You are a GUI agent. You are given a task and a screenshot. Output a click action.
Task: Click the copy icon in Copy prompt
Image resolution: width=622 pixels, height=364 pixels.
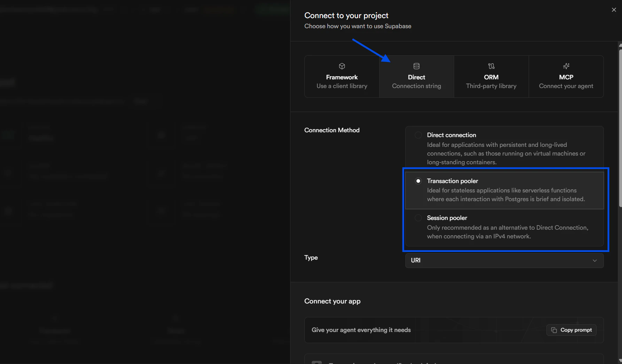(x=554, y=330)
